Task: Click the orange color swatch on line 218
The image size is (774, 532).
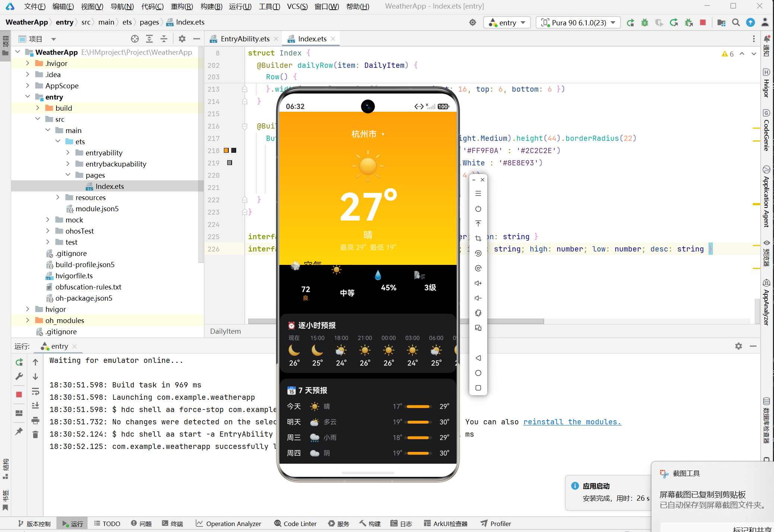Action: (x=226, y=151)
